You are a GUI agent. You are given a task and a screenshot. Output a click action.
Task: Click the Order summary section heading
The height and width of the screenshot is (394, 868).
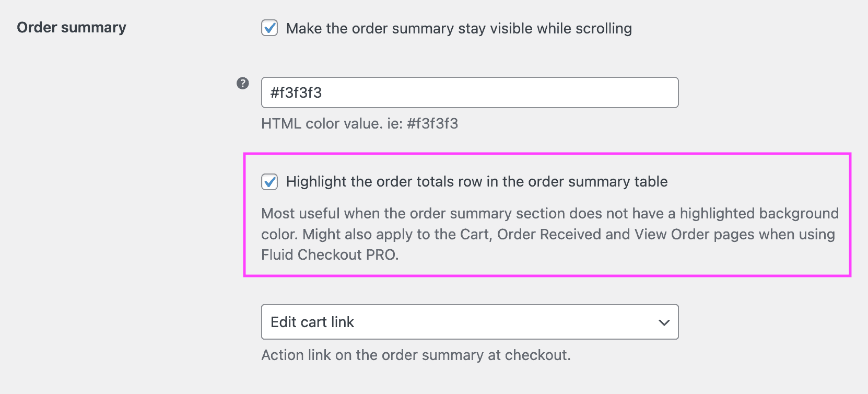71,27
